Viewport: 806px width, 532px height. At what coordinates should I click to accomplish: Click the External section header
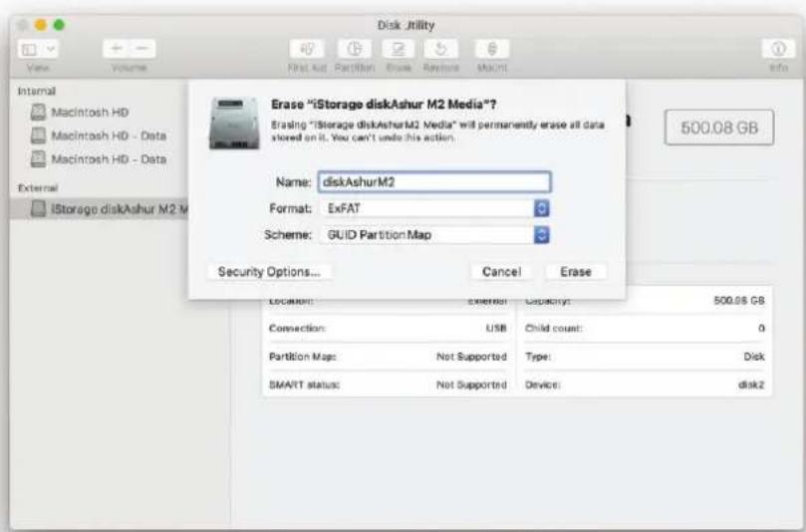pyautogui.click(x=38, y=188)
